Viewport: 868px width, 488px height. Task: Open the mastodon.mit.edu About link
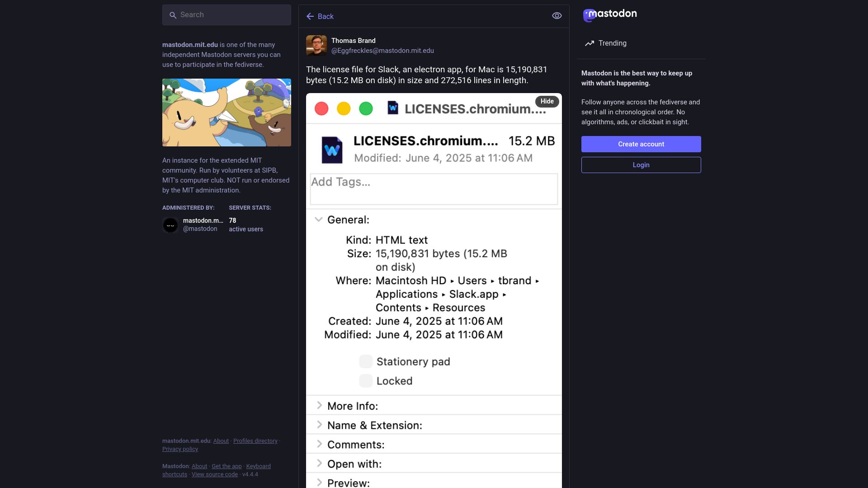pyautogui.click(x=221, y=441)
